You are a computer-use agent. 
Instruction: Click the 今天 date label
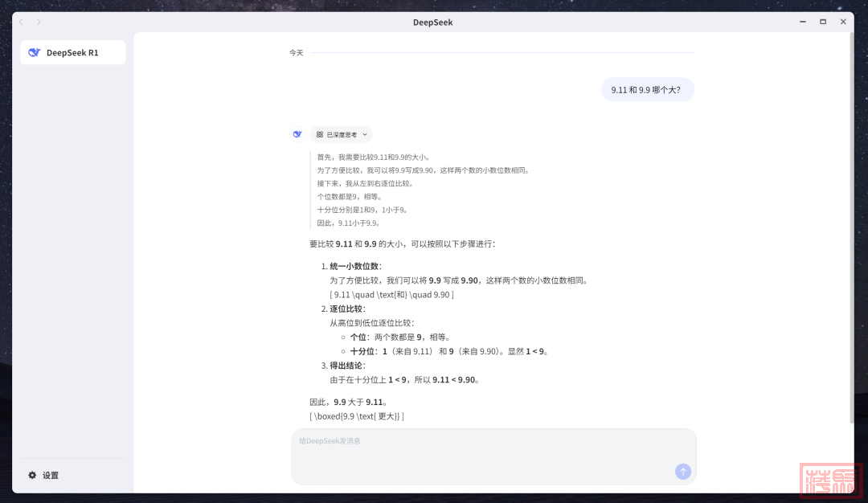pos(296,52)
